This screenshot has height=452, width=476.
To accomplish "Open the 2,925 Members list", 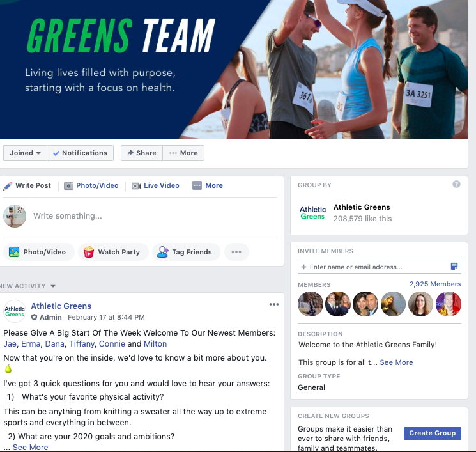I will tap(435, 284).
